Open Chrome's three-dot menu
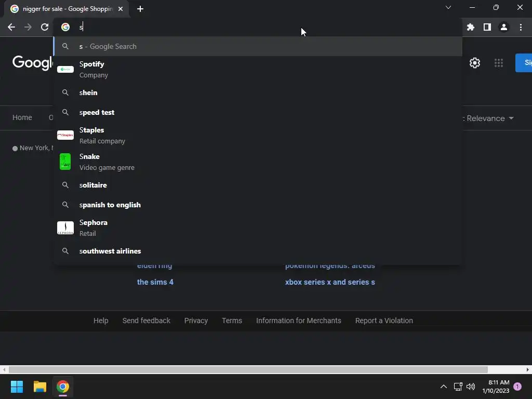The image size is (532, 399). point(521,27)
